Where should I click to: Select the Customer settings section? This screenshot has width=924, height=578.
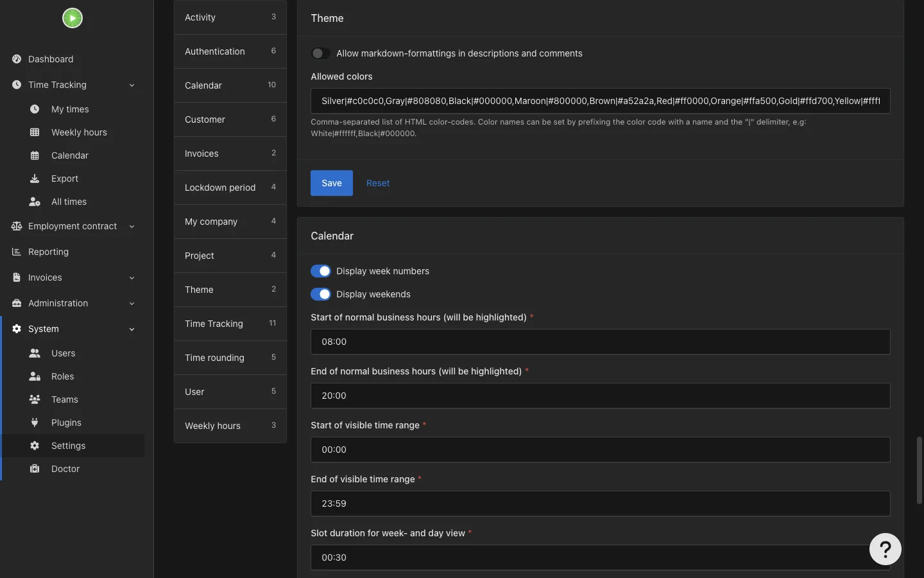pyautogui.click(x=230, y=119)
